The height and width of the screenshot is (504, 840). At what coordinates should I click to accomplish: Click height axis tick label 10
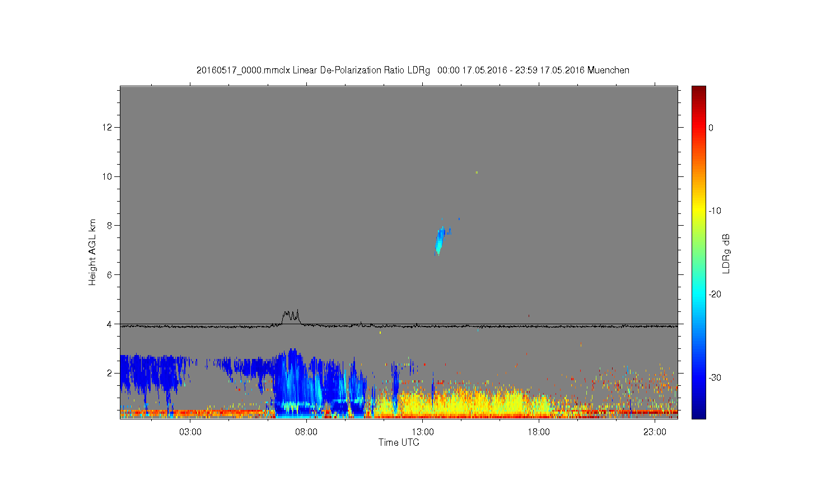[x=108, y=176]
